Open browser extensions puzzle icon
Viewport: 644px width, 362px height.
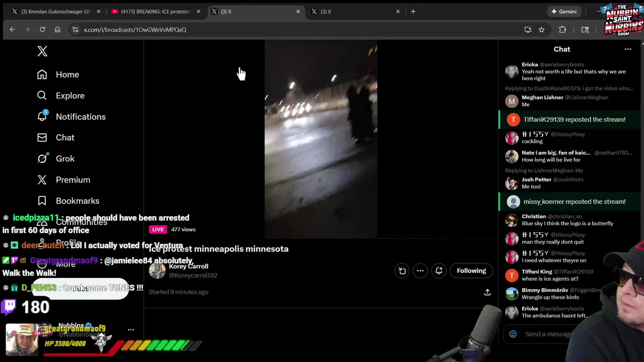[x=562, y=30]
